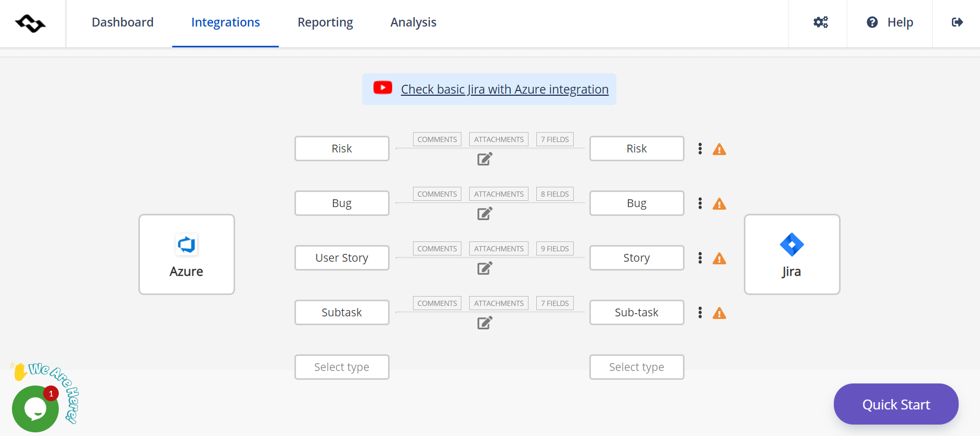Click the warning icon beside Sub-task
Viewport: 980px width, 436px height.
719,314
